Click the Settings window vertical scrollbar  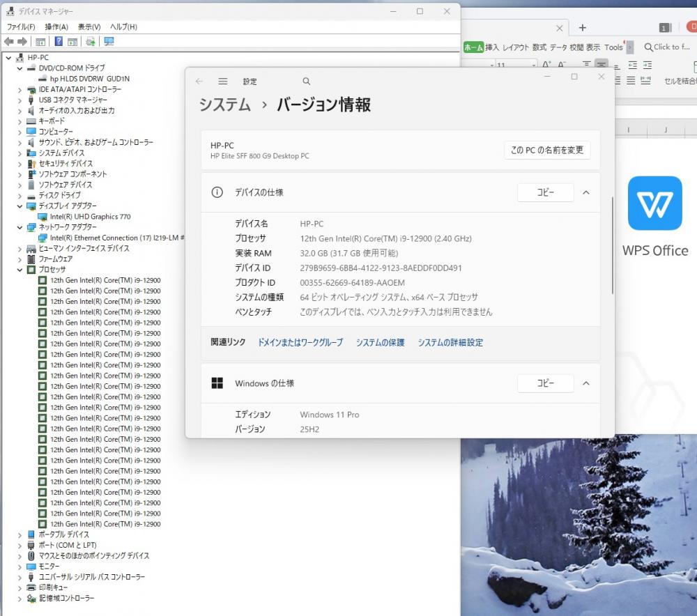[x=612, y=245]
